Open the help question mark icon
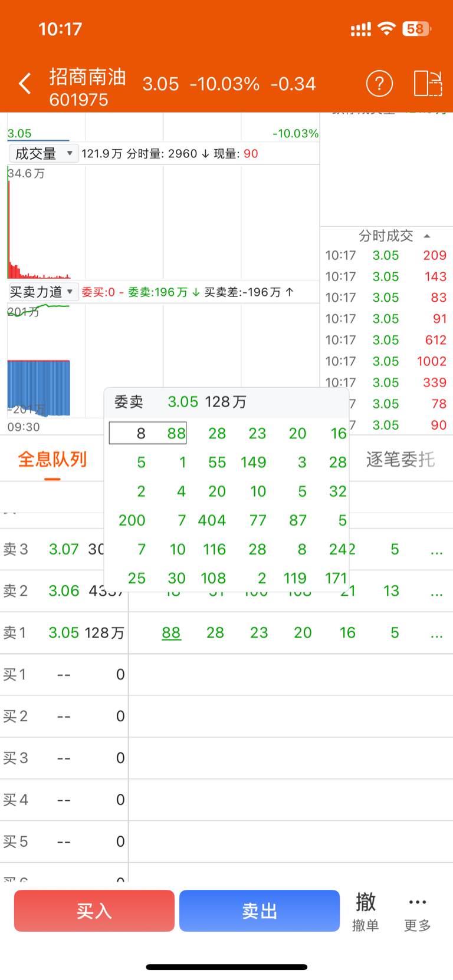Screen dimensions: 453x980 coord(379,84)
